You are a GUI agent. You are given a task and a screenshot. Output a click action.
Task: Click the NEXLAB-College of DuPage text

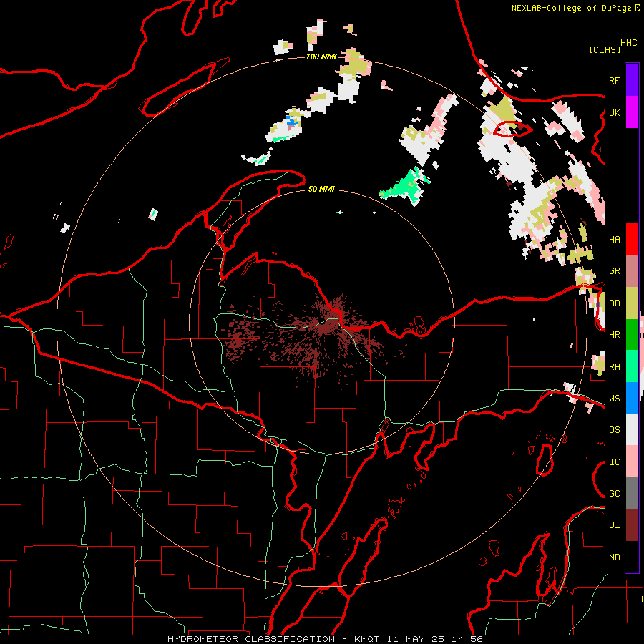571,8
